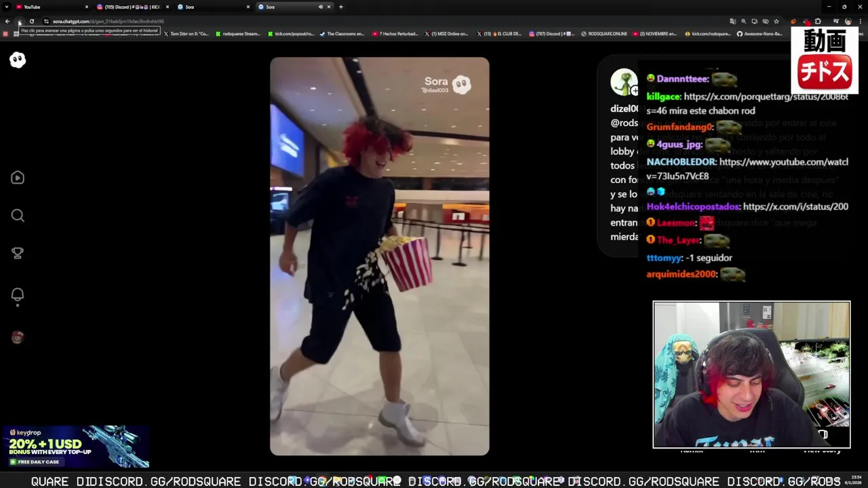
Task: Open the '(1) MDZ Online on...' bookmark
Action: (447, 33)
